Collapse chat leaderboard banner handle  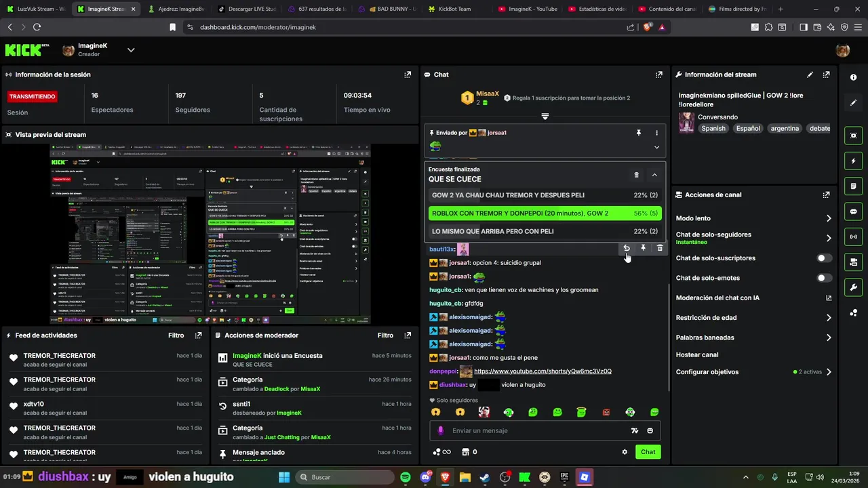(545, 117)
